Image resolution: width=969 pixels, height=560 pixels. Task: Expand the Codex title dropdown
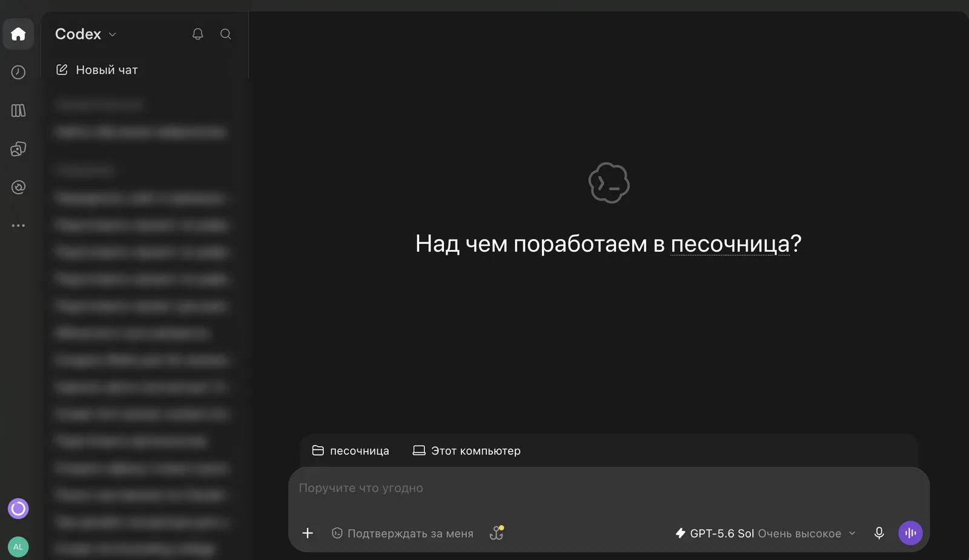[85, 34]
